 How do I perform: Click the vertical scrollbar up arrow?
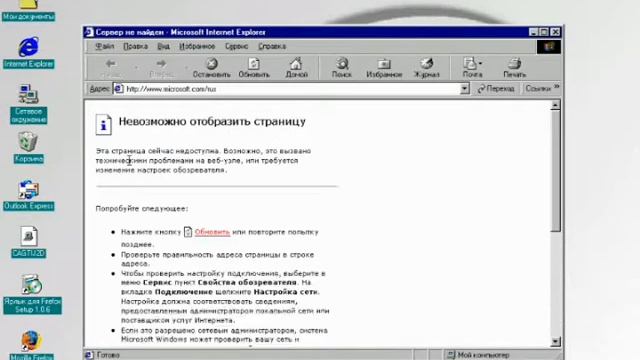(x=555, y=105)
